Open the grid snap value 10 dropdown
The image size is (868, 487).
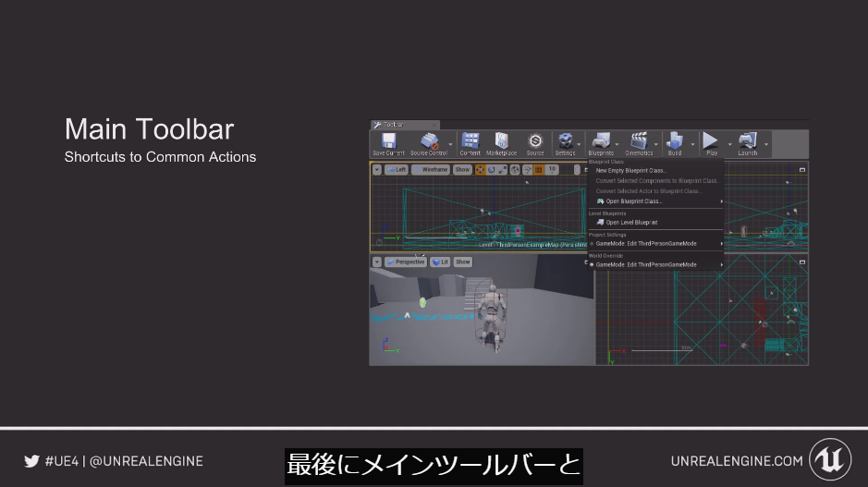(552, 170)
